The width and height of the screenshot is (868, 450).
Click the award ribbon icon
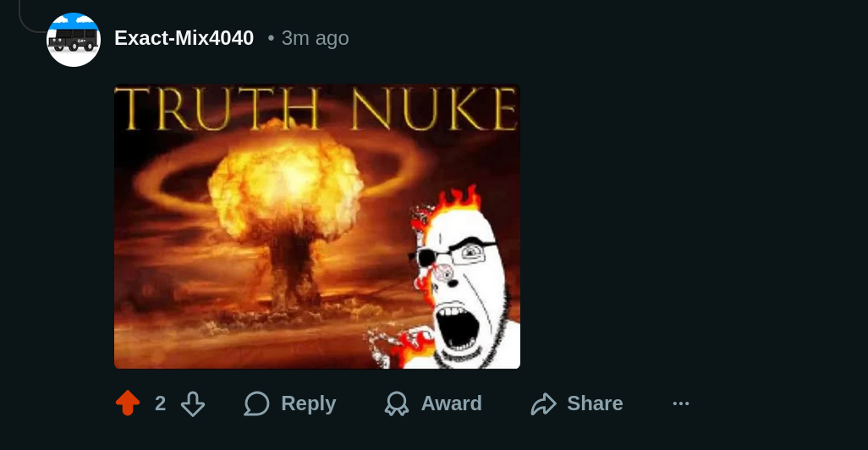coord(397,403)
